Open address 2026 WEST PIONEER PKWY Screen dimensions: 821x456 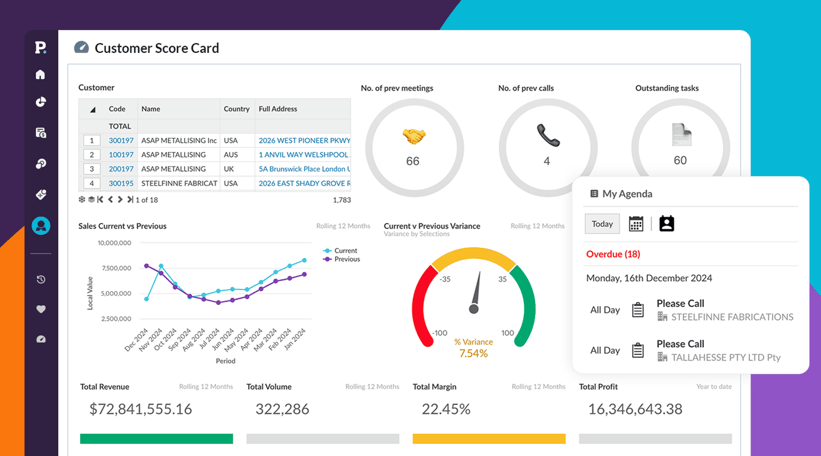click(304, 140)
